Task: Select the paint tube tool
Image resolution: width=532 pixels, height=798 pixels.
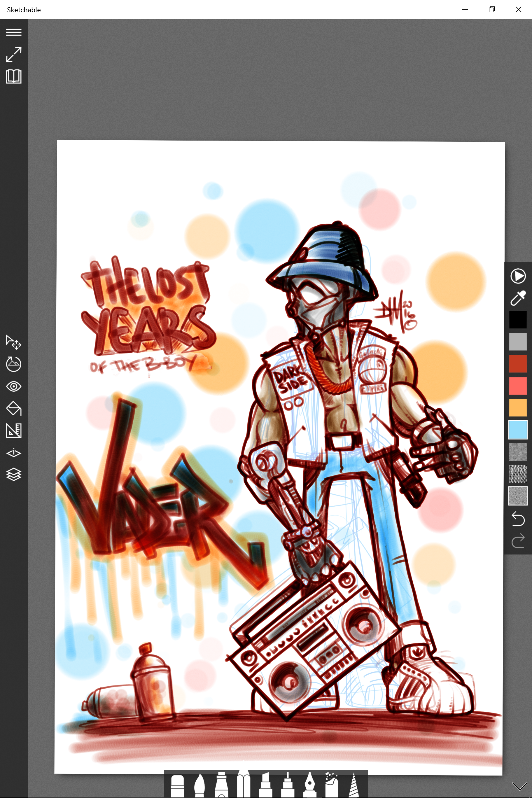Action: pos(221,785)
